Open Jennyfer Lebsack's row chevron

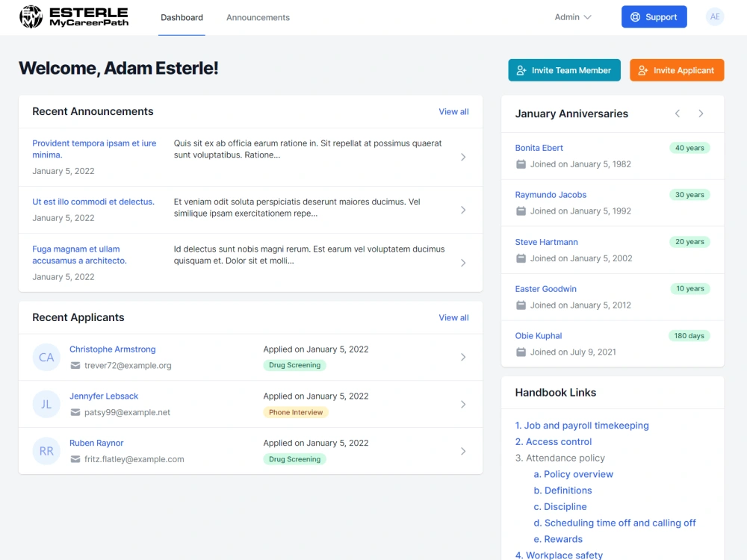pos(463,404)
